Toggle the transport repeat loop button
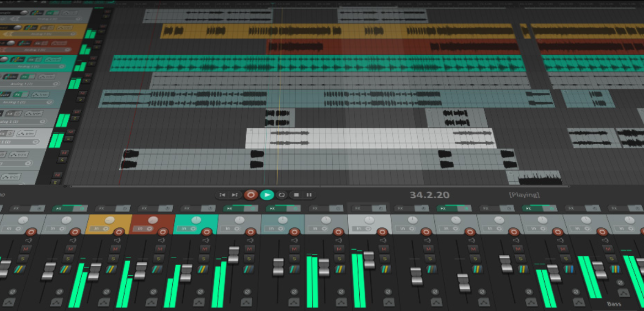The height and width of the screenshot is (311, 644). 281,194
